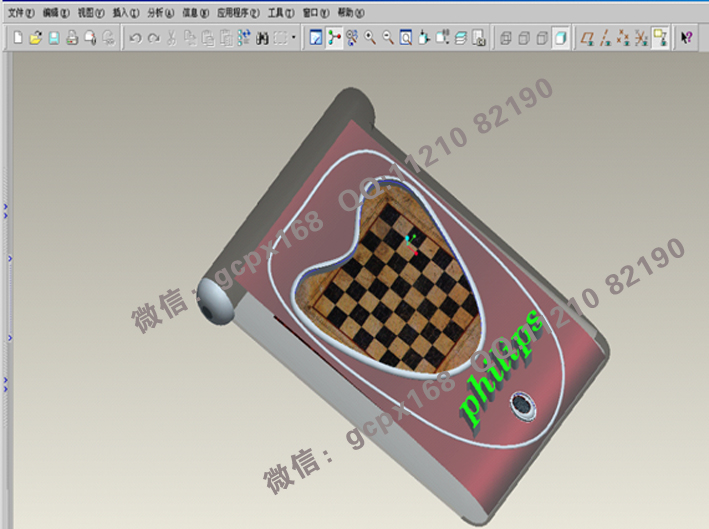This screenshot has height=529, width=709.
Task: Toggle shaded display mode
Action: 561,38
